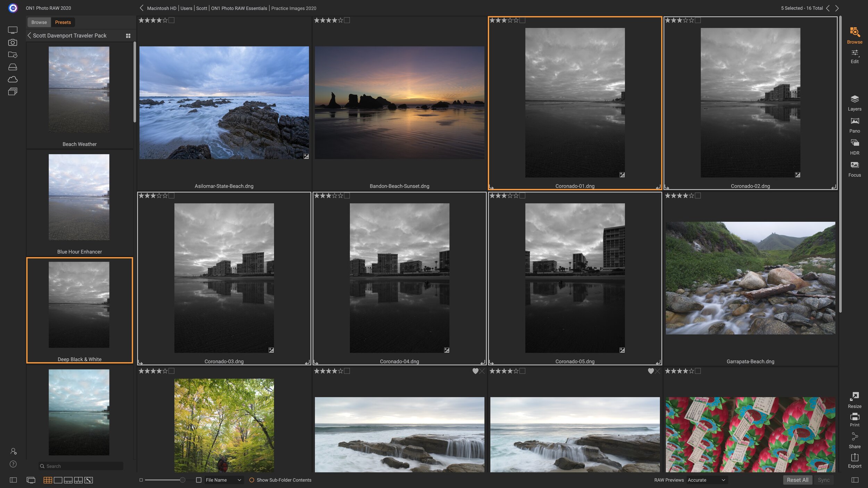Select the Coronado-04.dng thumbnail
Viewport: 868px width, 488px height.
tap(399, 278)
